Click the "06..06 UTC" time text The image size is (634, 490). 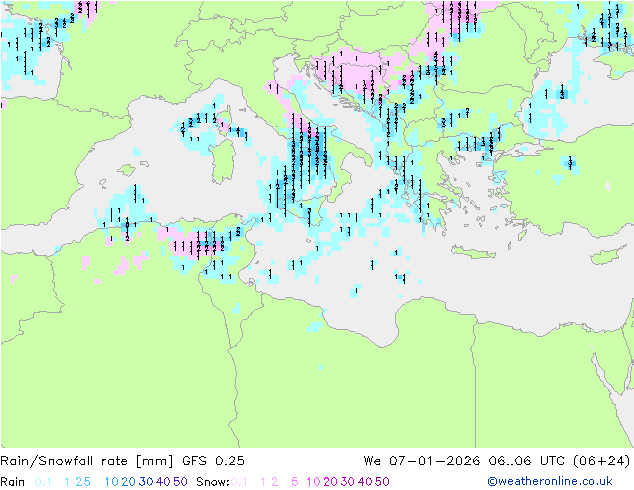click(x=527, y=461)
